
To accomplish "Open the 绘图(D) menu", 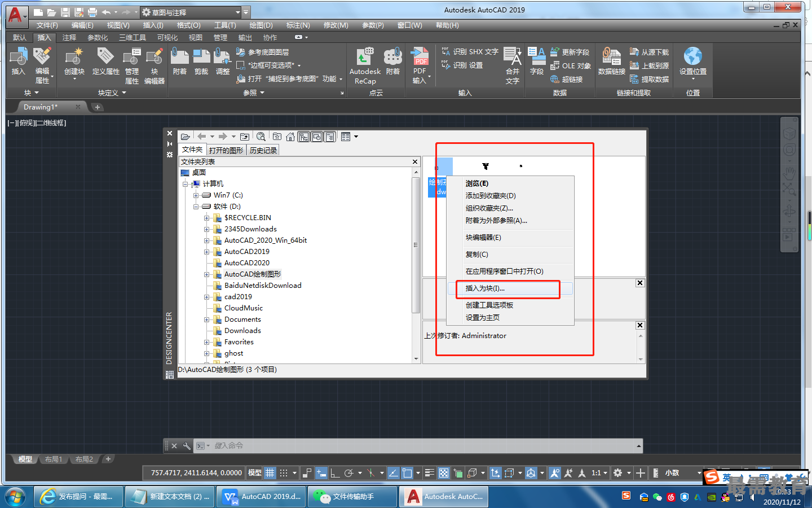I will 261,25.
